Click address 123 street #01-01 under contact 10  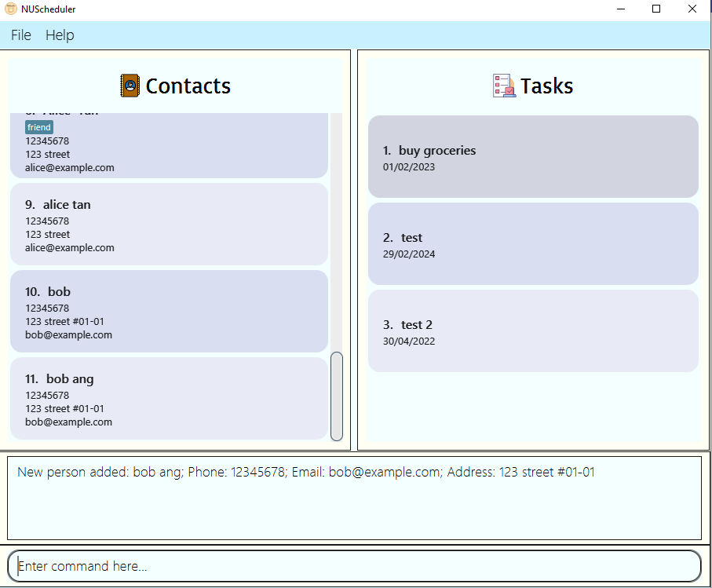coord(64,321)
